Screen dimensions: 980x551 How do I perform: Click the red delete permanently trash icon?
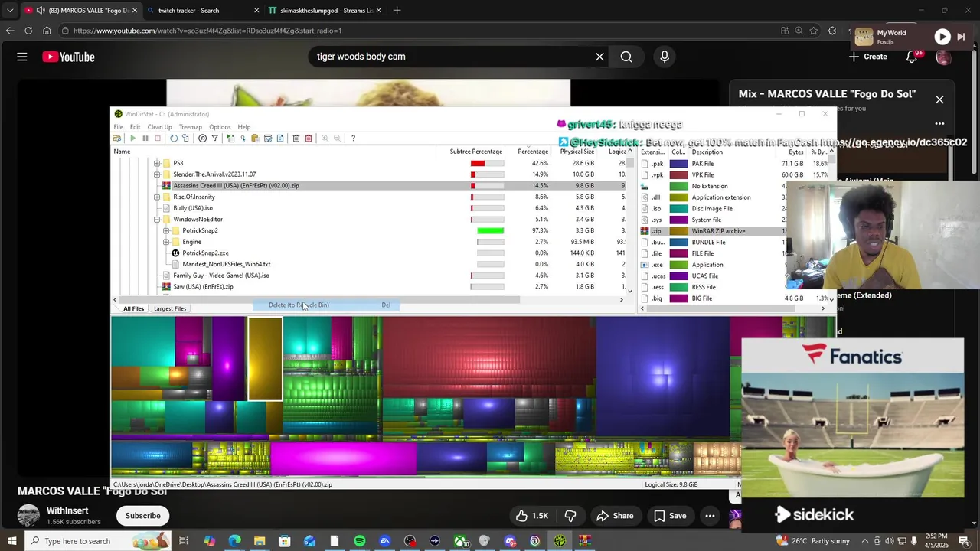pos(309,139)
